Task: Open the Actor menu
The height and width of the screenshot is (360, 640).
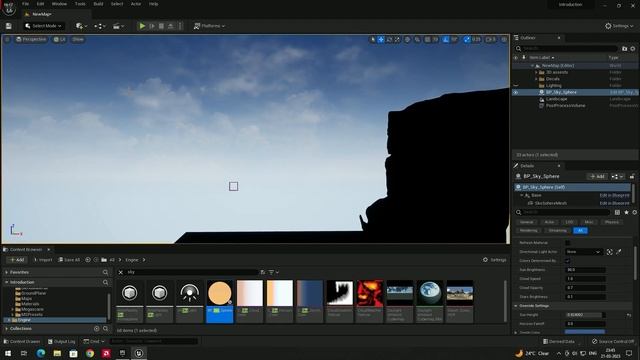Action: click(136, 4)
